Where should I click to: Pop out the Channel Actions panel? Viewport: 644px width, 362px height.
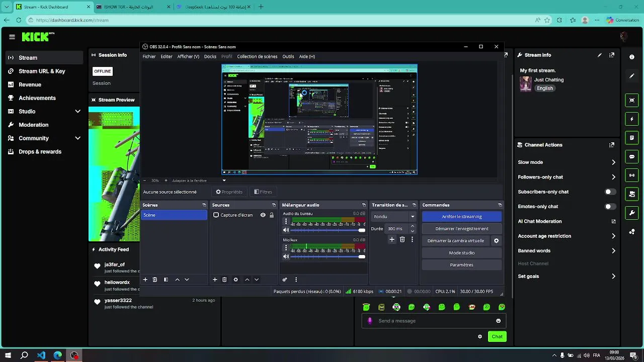coord(612,145)
